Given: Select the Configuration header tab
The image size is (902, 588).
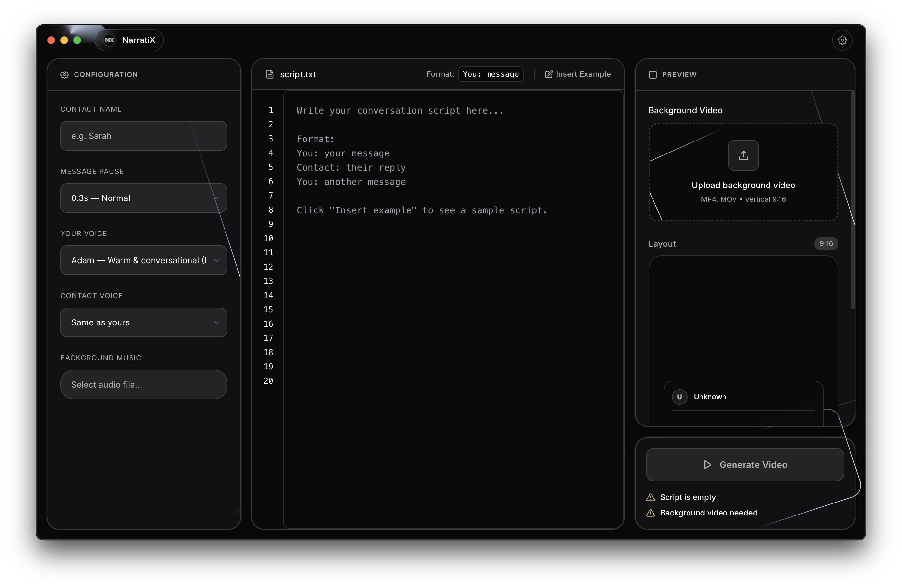Looking at the screenshot, I should pyautogui.click(x=105, y=74).
